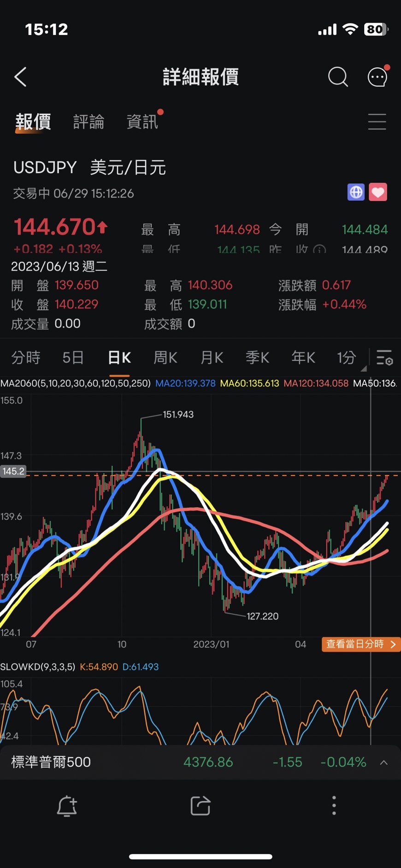Tap the 2023/06/13 週二 date label
The width and height of the screenshot is (401, 868).
click(x=59, y=266)
